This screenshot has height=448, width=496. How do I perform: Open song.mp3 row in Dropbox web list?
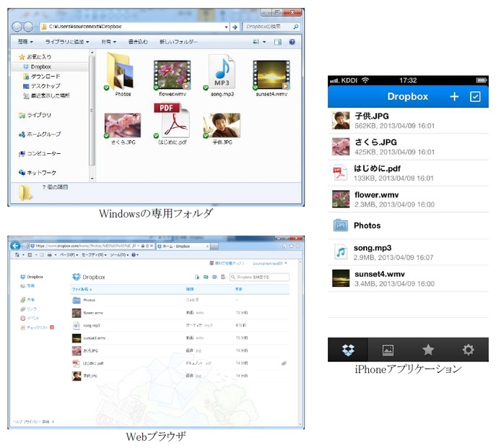tap(179, 325)
